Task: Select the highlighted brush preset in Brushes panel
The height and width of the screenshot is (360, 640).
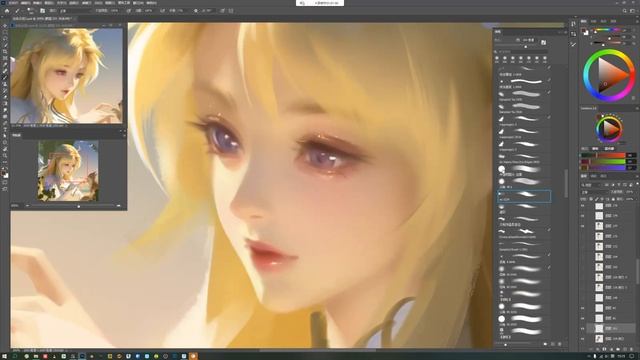Action: coord(524,196)
